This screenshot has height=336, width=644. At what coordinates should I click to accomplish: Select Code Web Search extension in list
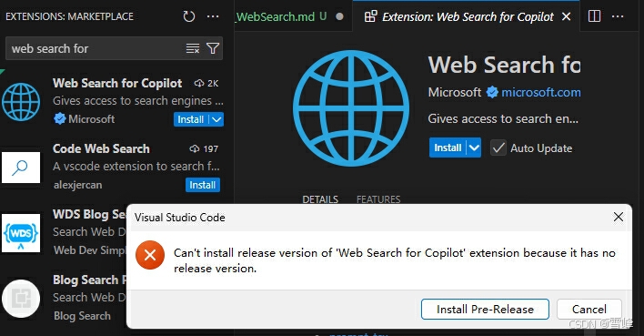112,167
